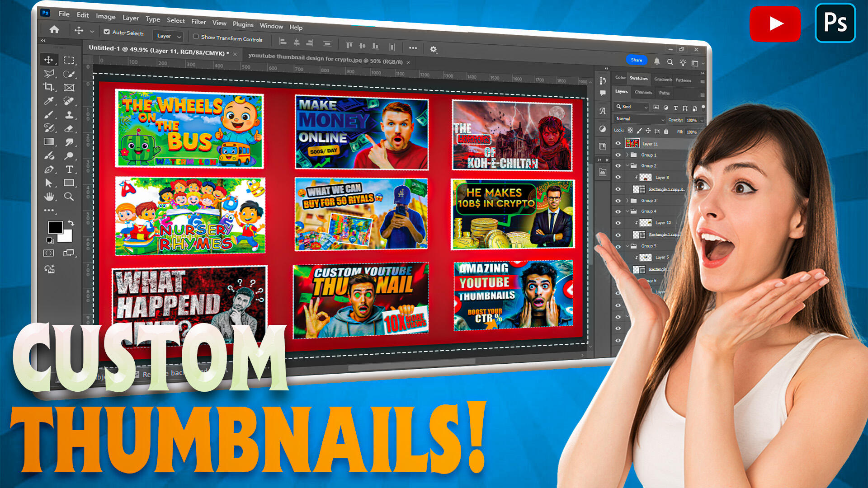Select the Zoom tool in the toolbar
This screenshot has width=868, height=488.
[x=69, y=197]
